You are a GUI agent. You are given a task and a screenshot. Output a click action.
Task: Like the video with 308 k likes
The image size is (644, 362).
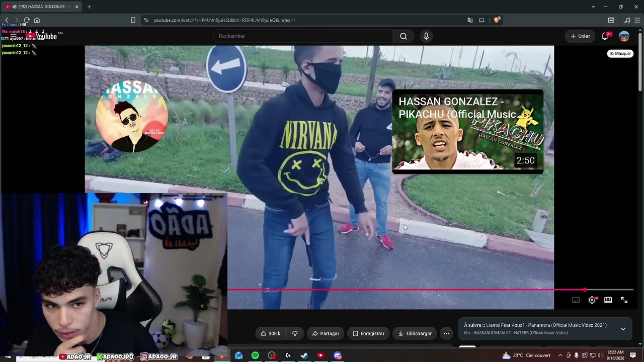coord(270,333)
